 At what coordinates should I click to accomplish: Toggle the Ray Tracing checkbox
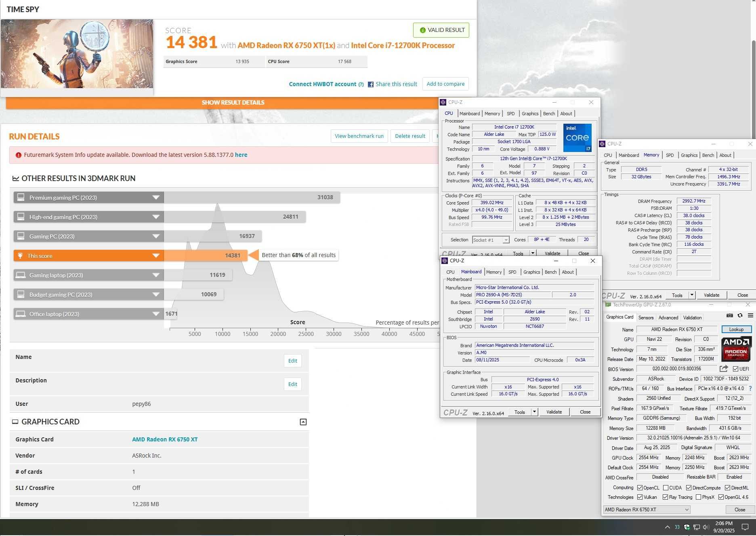click(x=665, y=497)
